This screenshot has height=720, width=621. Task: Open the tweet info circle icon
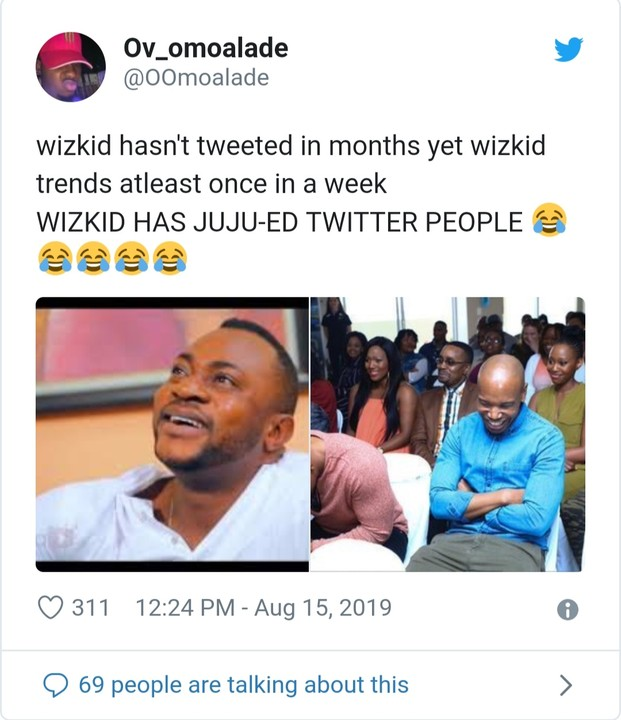[567, 609]
